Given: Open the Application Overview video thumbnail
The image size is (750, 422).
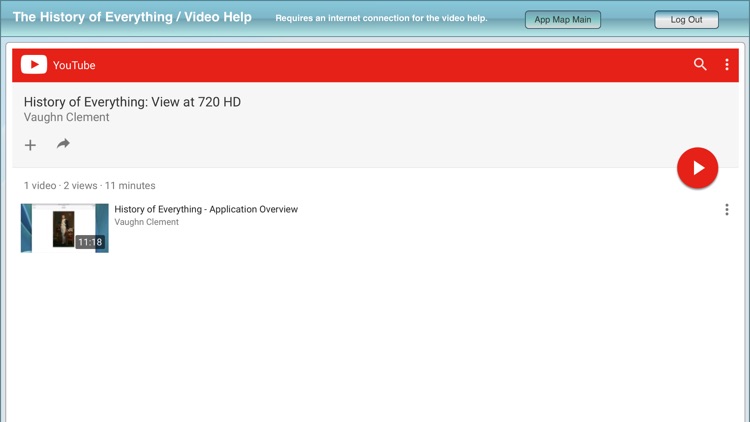Looking at the screenshot, I should 65,228.
